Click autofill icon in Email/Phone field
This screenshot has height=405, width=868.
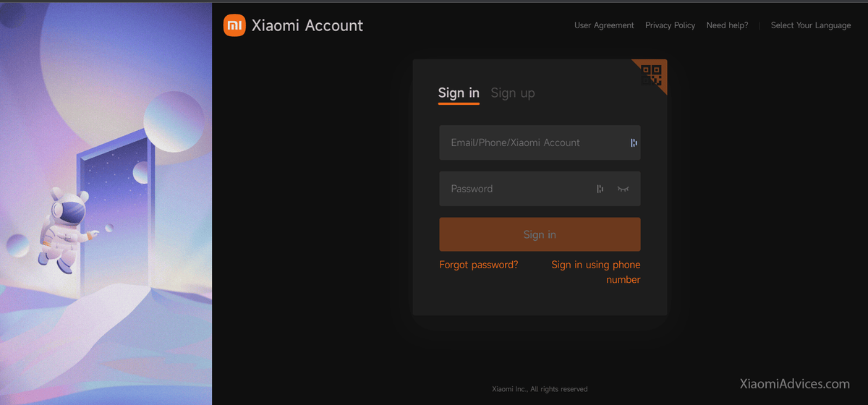(x=634, y=142)
